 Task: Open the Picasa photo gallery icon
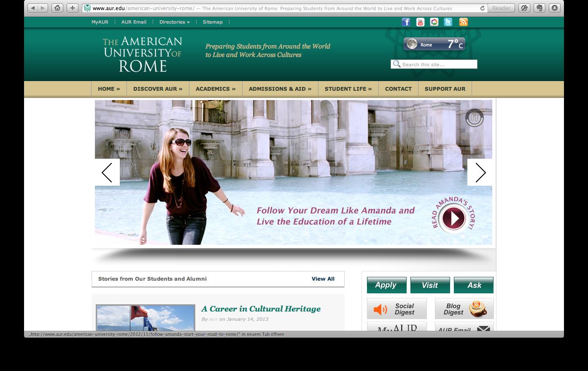click(434, 22)
